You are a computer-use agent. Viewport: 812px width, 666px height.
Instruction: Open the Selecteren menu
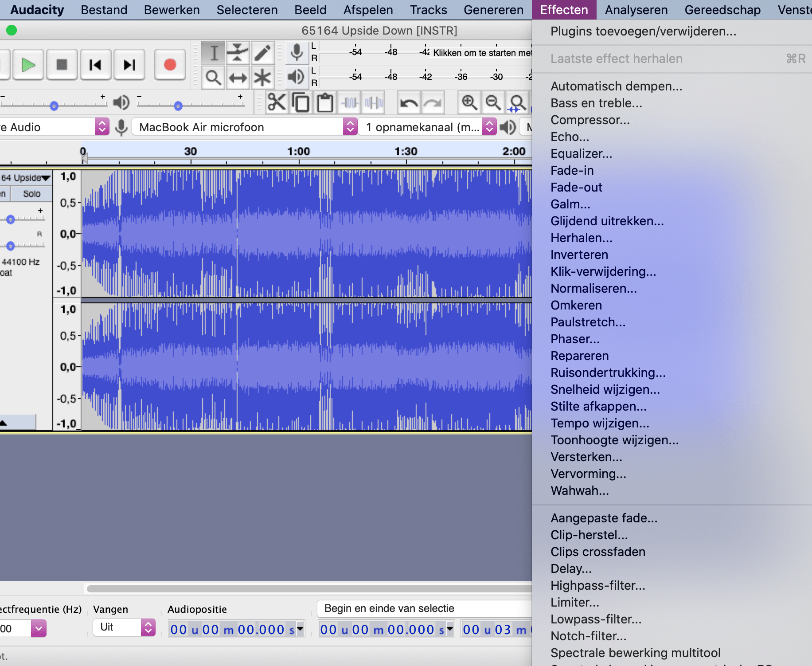tap(247, 10)
